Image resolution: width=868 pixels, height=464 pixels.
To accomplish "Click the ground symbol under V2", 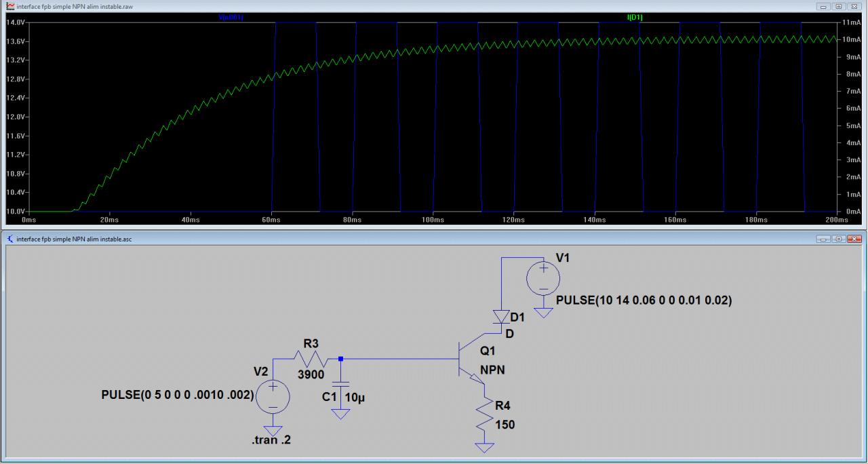I will pos(273,431).
